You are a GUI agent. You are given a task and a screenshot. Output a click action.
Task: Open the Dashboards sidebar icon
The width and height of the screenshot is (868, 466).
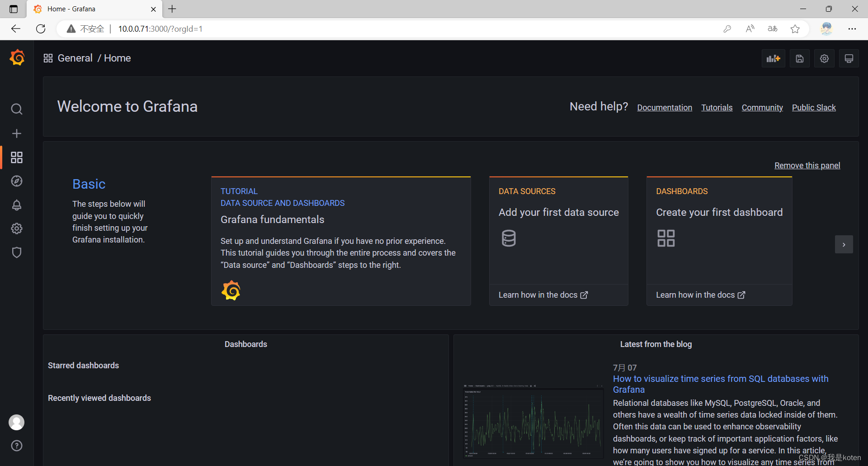point(17,157)
